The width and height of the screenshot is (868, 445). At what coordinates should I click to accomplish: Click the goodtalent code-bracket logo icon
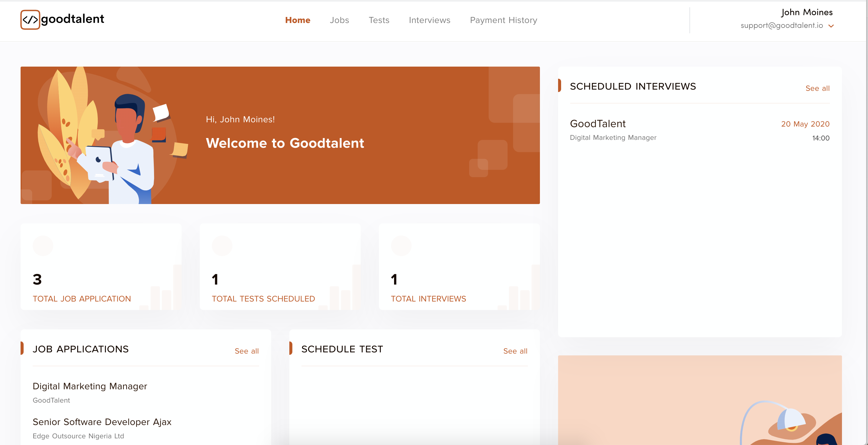(x=30, y=20)
